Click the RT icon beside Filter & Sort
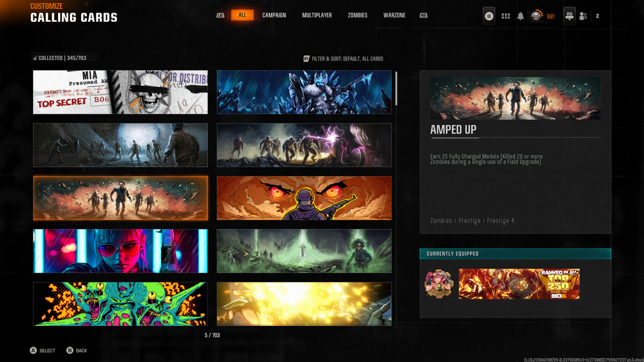The width and height of the screenshot is (644, 362). click(306, 59)
